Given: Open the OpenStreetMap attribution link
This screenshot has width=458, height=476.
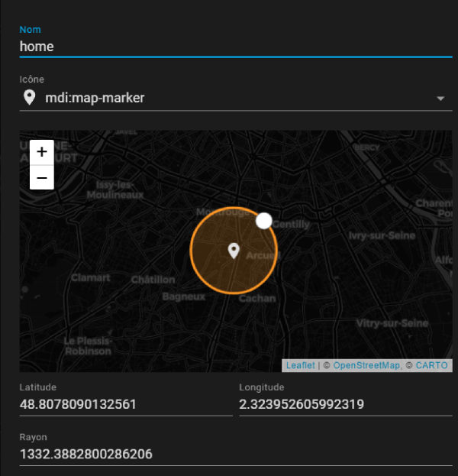Looking at the screenshot, I should pyautogui.click(x=366, y=366).
